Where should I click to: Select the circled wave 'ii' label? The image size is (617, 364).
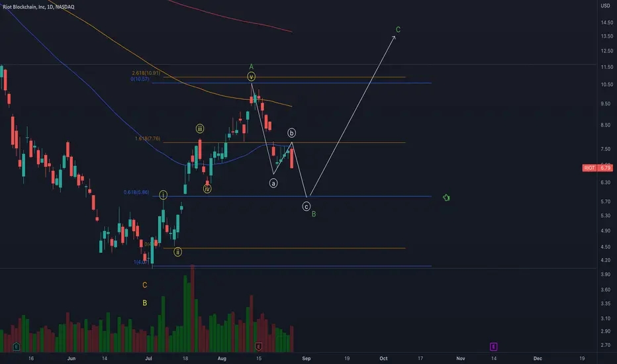click(178, 252)
